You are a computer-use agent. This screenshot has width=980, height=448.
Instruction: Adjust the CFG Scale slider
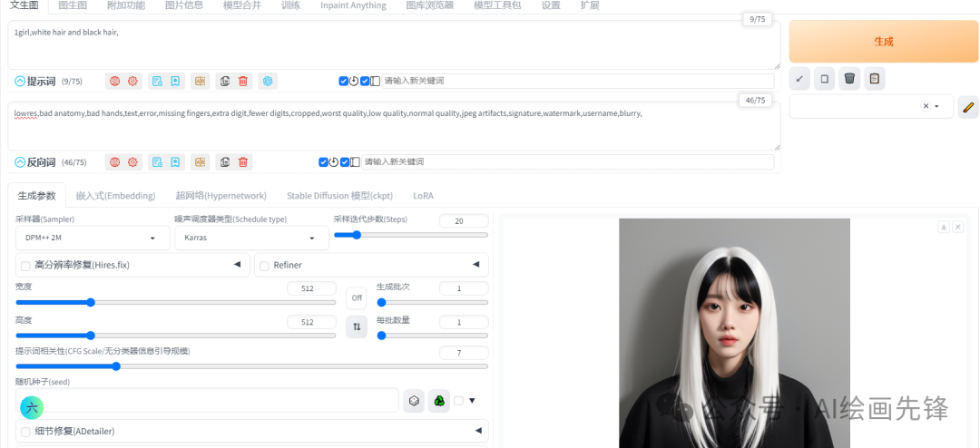coord(252,366)
